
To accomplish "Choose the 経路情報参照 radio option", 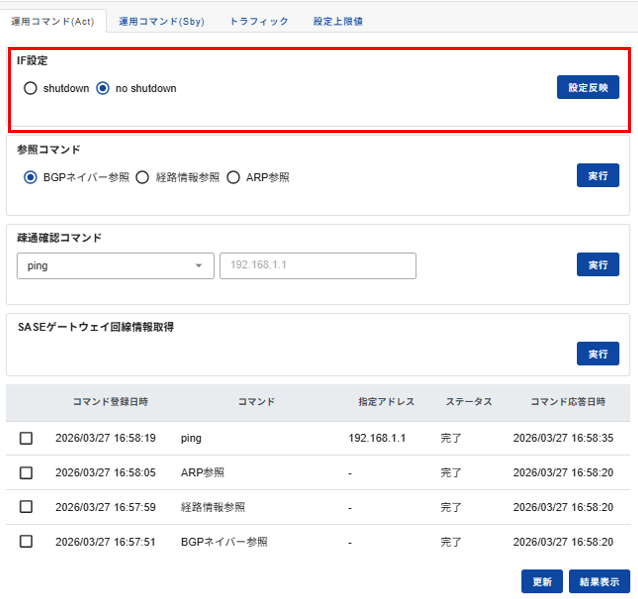I will tap(142, 177).
